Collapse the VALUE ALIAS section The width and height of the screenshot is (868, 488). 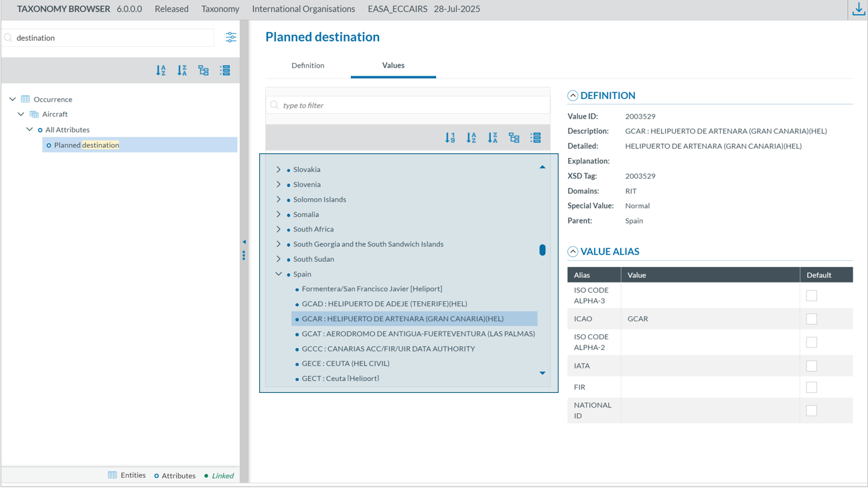[573, 252]
